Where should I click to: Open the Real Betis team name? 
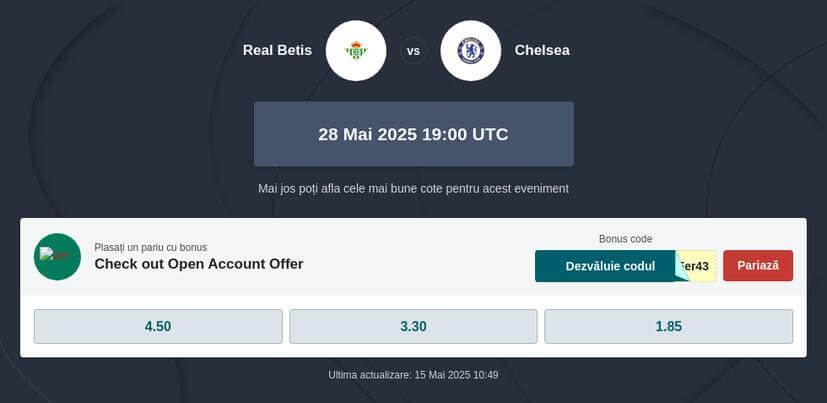pyautogui.click(x=277, y=50)
